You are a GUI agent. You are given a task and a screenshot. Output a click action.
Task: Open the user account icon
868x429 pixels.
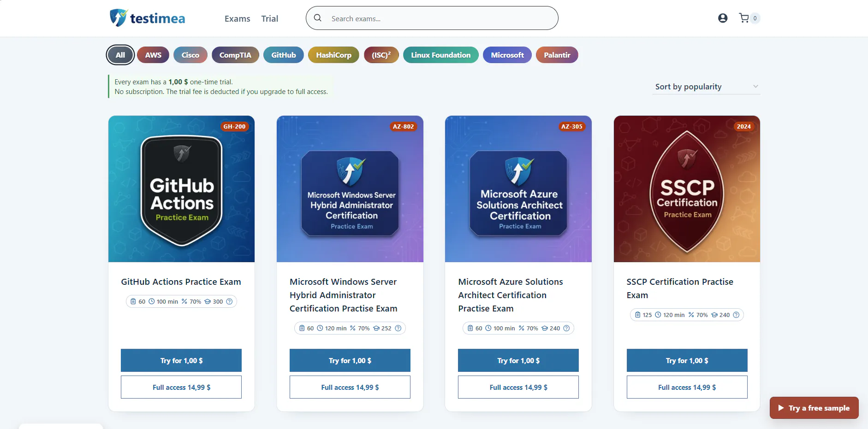(x=723, y=18)
